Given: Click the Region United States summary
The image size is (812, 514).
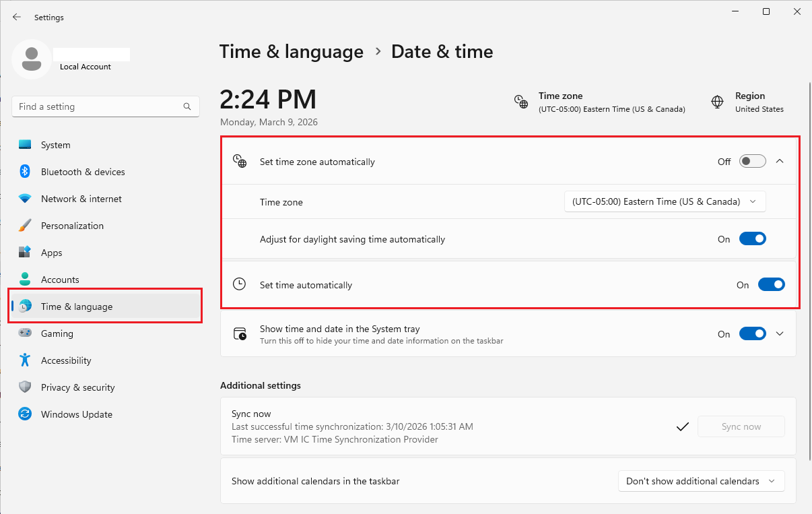Looking at the screenshot, I should 747,102.
